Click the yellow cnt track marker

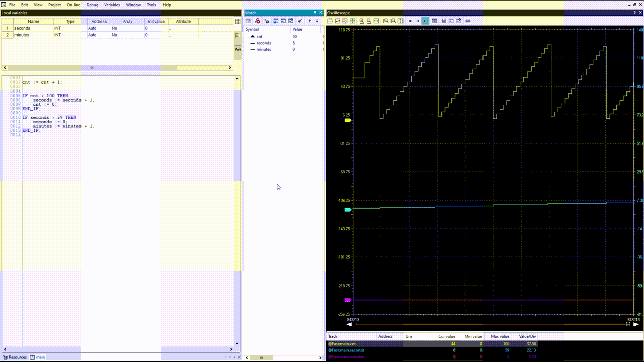tap(347, 121)
